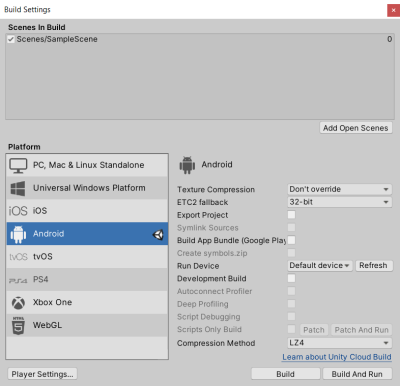Select the tvOS platform icon

(x=18, y=257)
